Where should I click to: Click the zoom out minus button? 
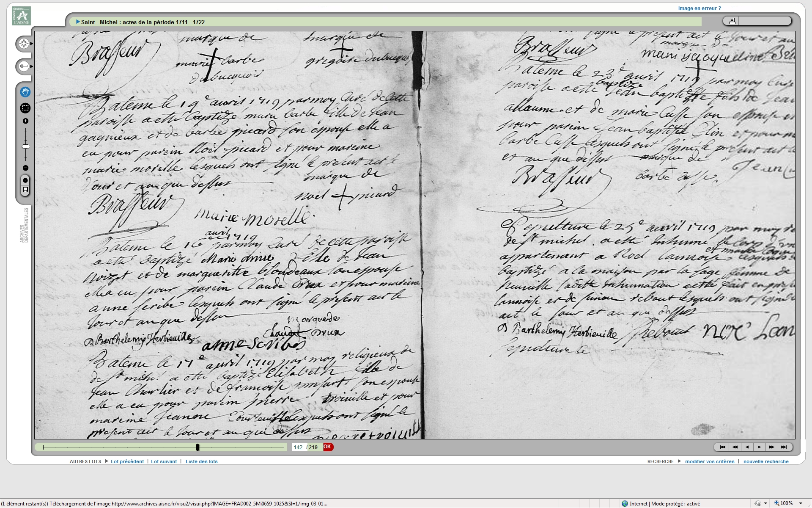point(25,168)
